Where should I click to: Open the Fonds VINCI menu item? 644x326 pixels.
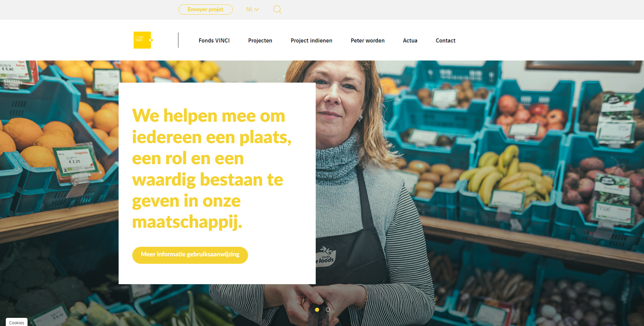point(214,40)
